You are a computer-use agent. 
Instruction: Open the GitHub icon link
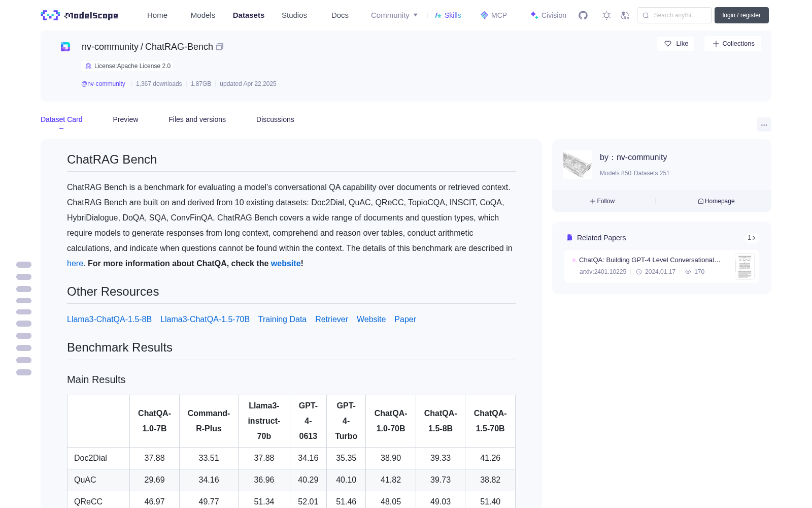[x=583, y=15]
